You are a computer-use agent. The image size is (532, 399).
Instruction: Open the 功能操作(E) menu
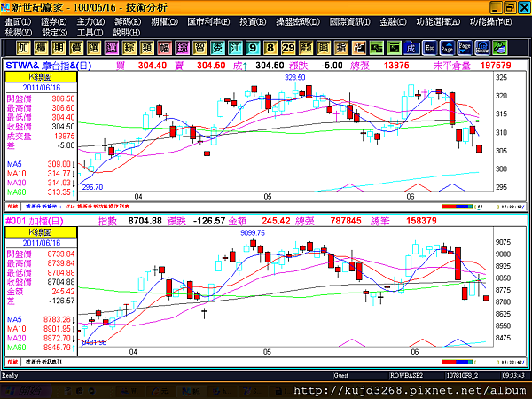(491, 22)
